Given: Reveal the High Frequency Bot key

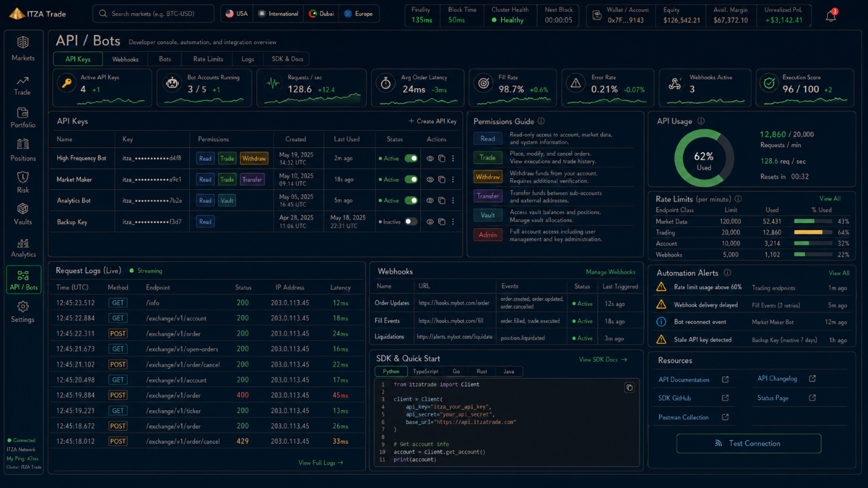Looking at the screenshot, I should [429, 158].
